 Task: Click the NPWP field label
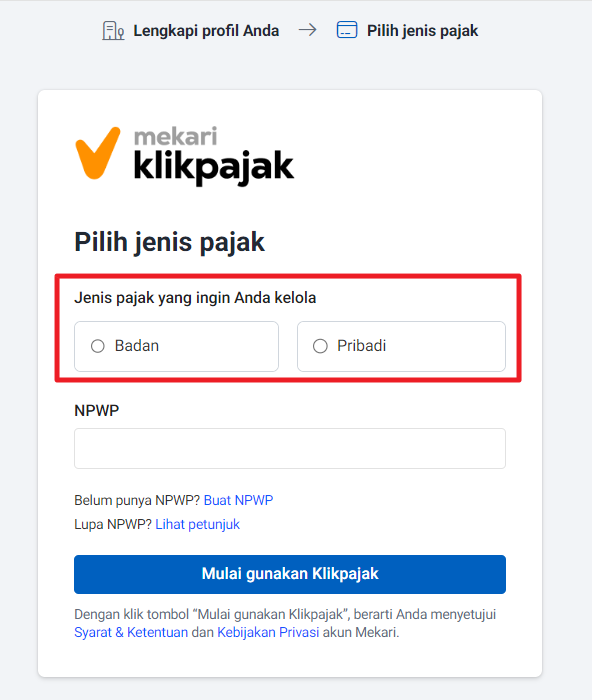click(x=96, y=410)
